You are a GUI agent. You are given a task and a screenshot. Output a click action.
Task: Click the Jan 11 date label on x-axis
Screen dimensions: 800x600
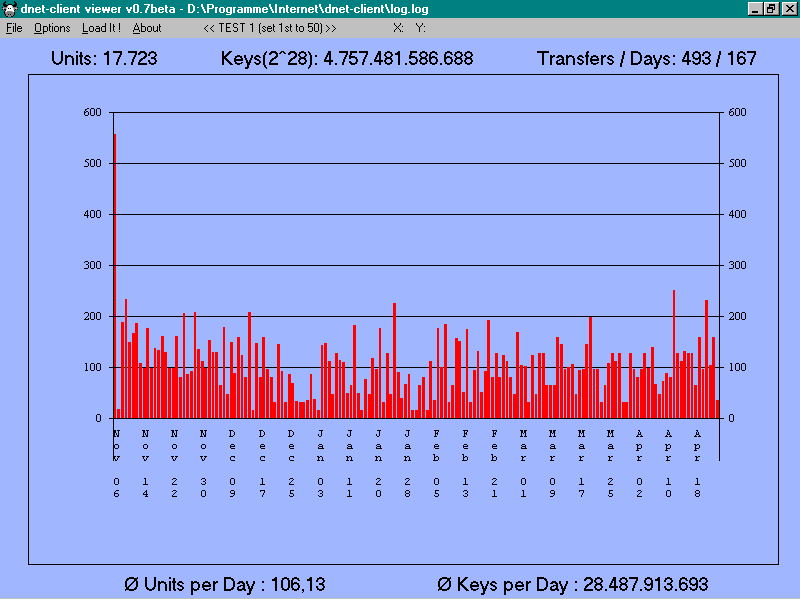pyautogui.click(x=349, y=463)
